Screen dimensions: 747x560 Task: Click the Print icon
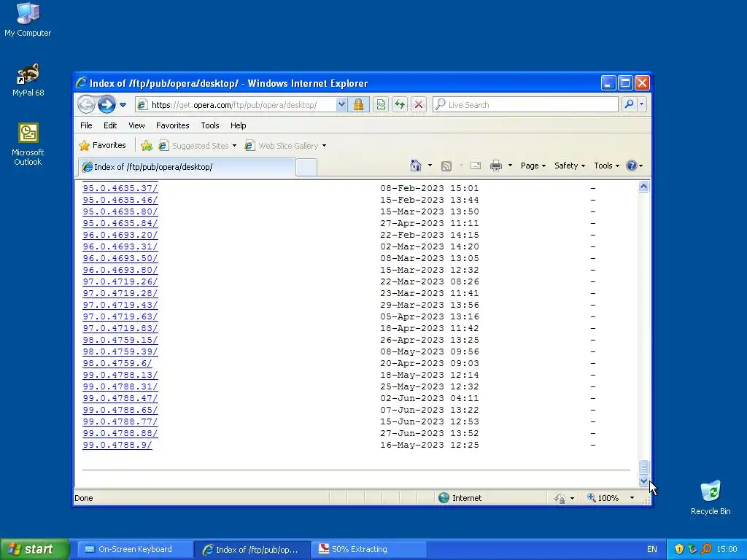496,166
